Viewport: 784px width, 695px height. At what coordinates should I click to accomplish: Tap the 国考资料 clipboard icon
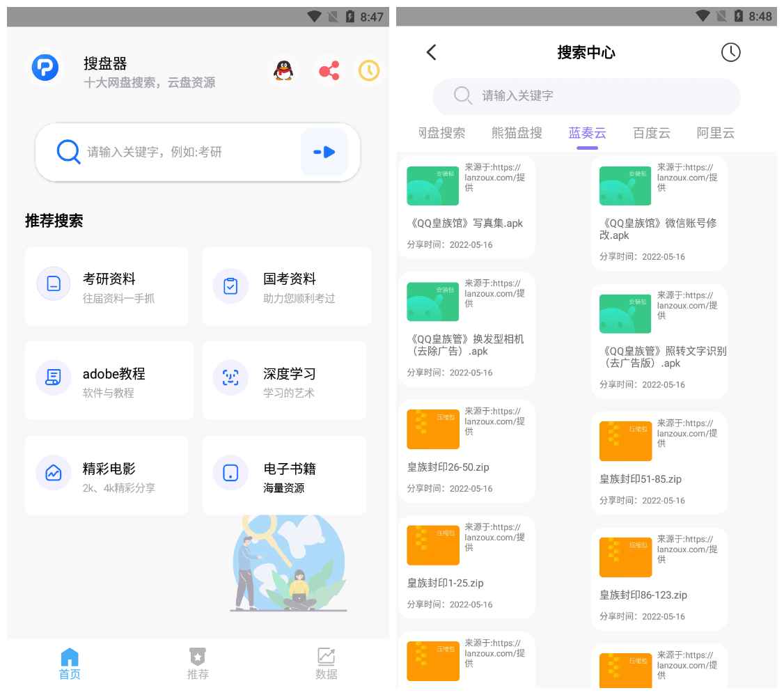point(230,286)
